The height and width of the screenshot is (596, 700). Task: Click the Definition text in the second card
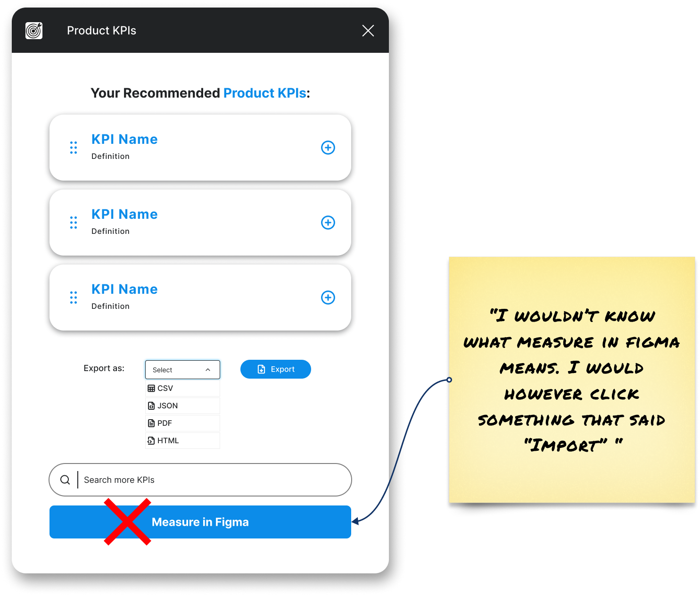click(110, 231)
